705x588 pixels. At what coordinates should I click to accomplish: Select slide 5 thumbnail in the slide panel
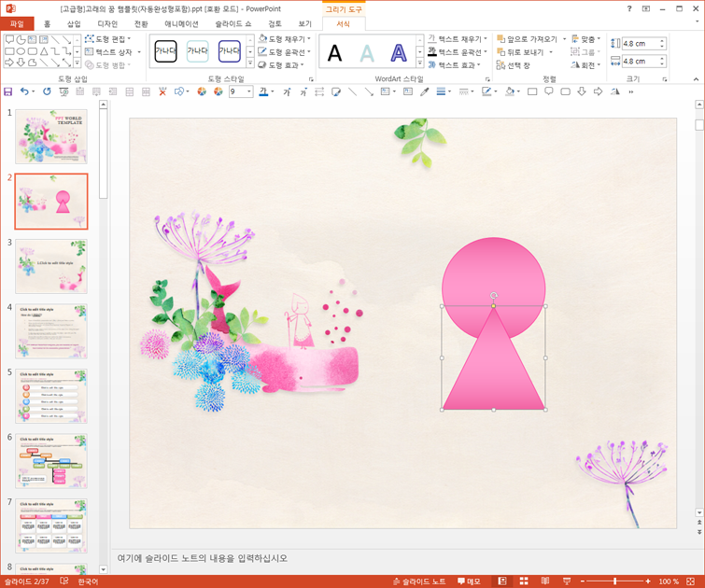click(51, 396)
